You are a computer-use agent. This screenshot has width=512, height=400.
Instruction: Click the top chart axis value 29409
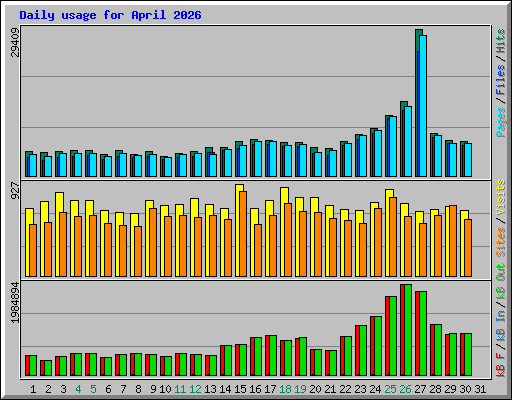[15, 42]
